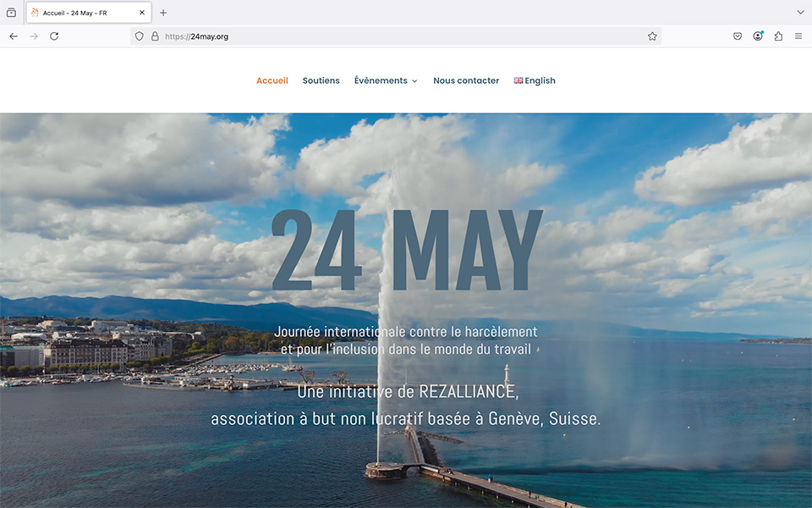View site security padlock info

point(155,36)
